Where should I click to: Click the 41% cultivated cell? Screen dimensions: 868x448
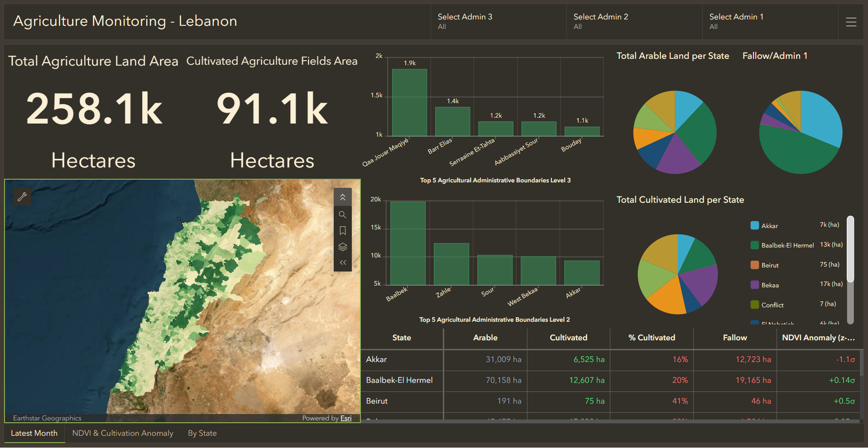[652, 401]
